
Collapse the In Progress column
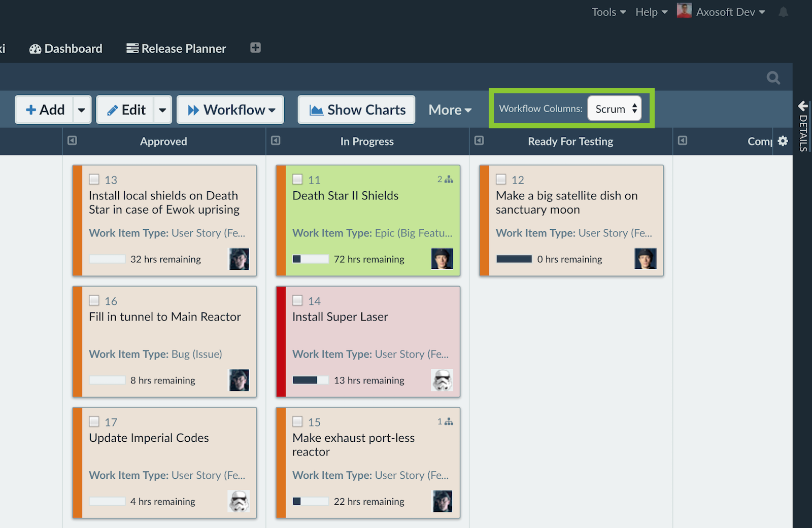(276, 142)
